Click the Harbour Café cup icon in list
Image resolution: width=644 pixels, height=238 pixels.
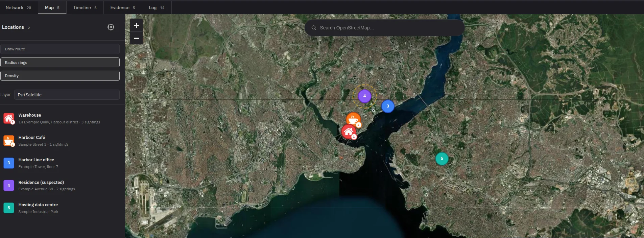(9, 141)
